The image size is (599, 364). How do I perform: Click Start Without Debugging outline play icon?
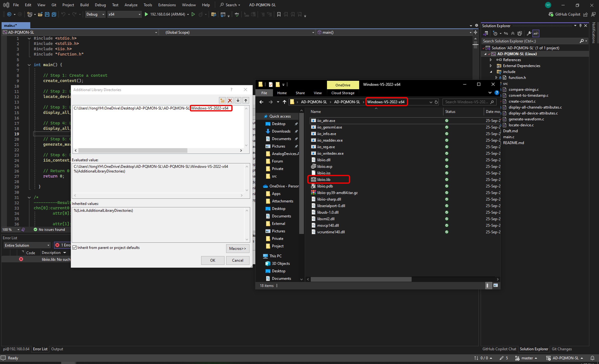193,14
